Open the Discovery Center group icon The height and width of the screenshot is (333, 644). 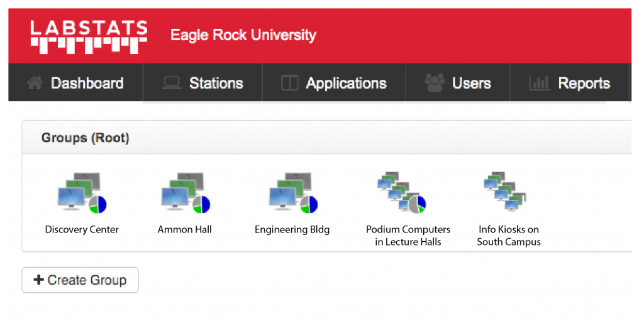click(x=82, y=193)
